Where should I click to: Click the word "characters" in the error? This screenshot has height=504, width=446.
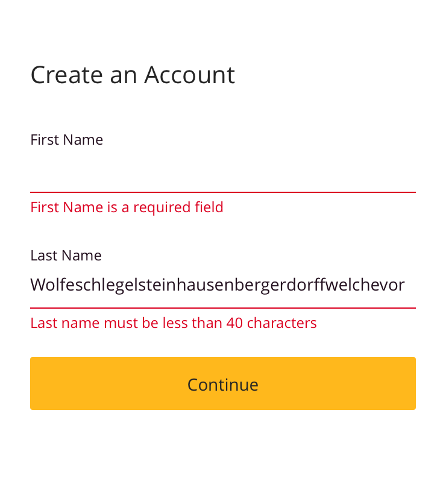(x=281, y=323)
